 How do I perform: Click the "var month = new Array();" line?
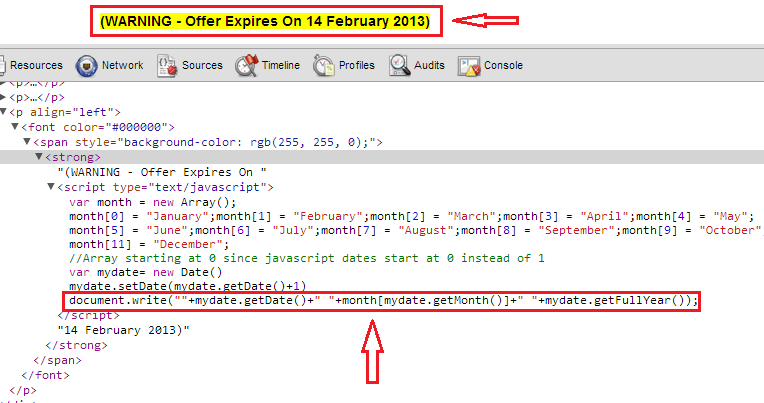tap(153, 202)
